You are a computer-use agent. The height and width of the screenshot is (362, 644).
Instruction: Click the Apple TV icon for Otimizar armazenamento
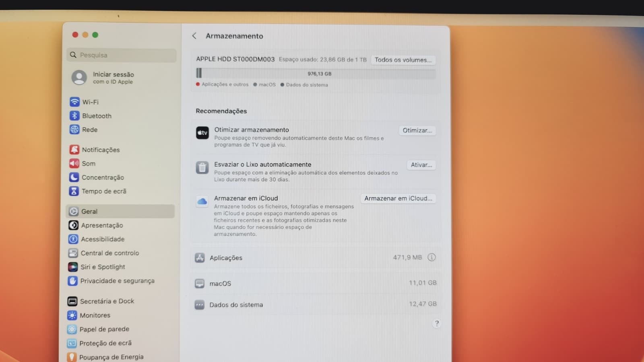click(202, 133)
